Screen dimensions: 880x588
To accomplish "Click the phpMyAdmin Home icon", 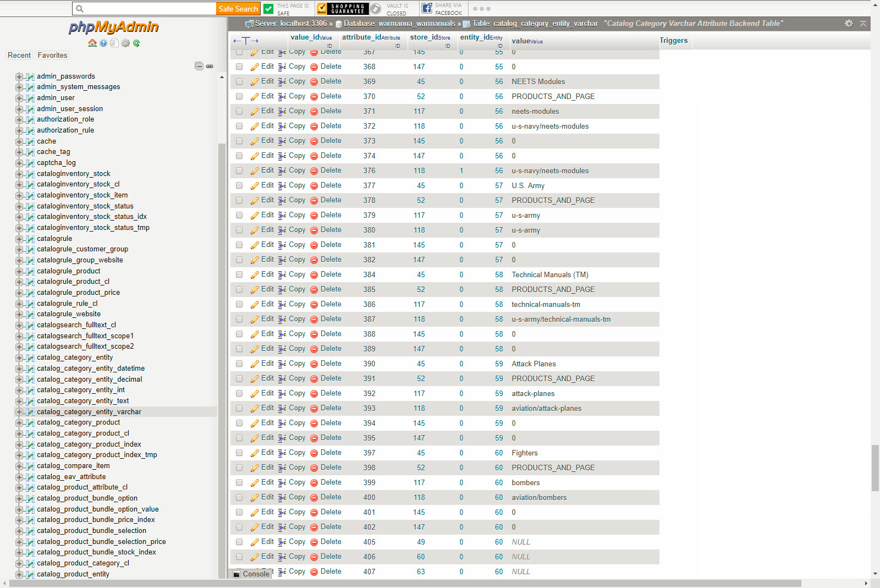I will (x=92, y=43).
